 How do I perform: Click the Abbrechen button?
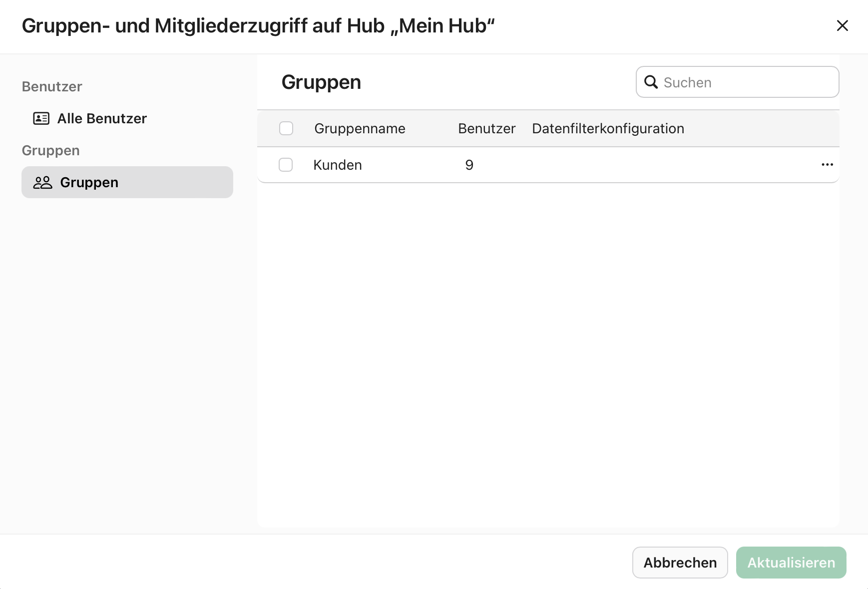click(680, 563)
